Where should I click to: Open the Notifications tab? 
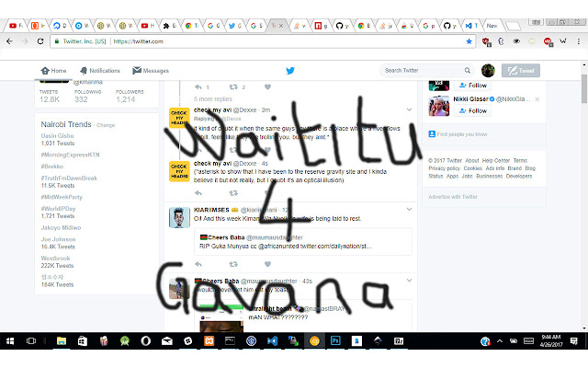(x=100, y=71)
